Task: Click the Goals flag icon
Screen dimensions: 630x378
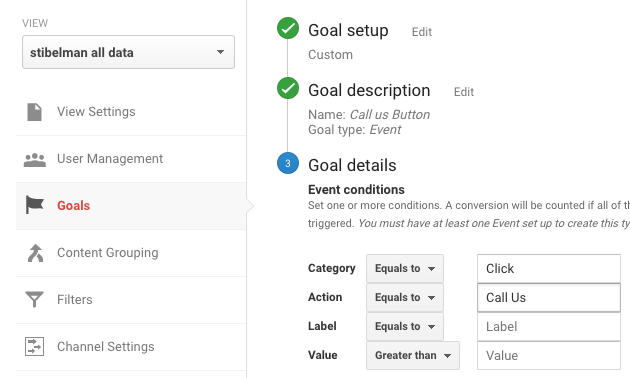Action: [x=35, y=205]
